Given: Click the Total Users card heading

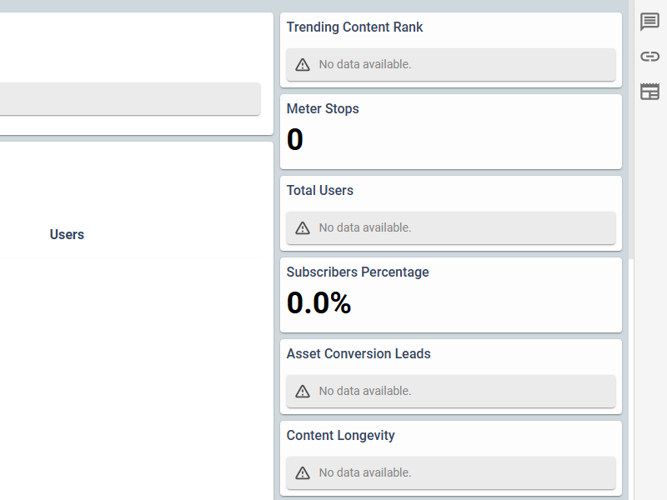Looking at the screenshot, I should (x=319, y=190).
